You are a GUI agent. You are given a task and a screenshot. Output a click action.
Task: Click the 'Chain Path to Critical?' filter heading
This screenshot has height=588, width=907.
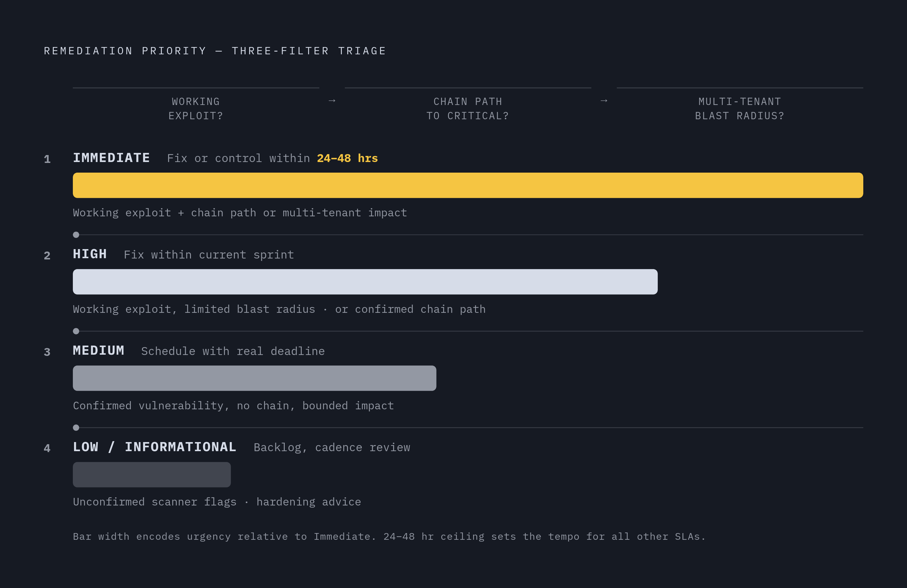[x=467, y=109]
